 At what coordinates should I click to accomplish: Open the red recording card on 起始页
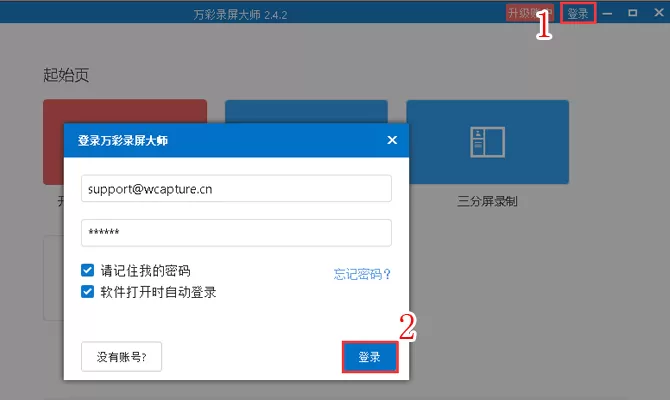point(125,111)
